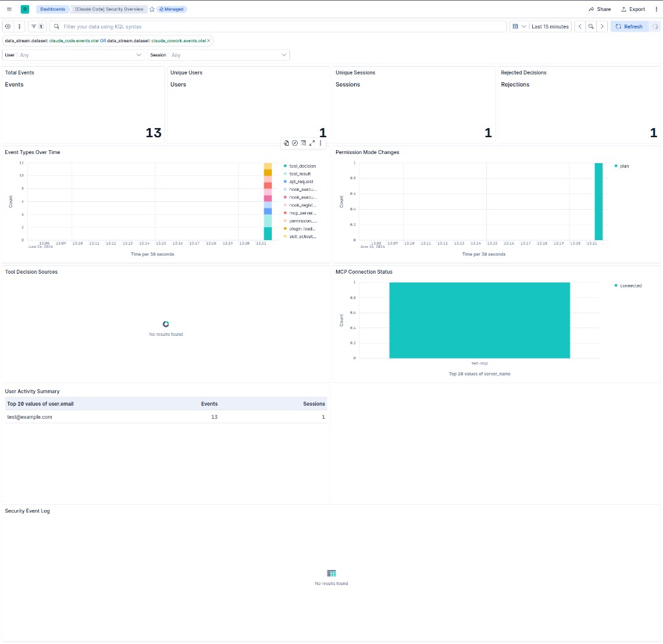Image resolution: width=663 pixels, height=644 pixels.
Task: Click the connected legend entry
Action: tap(631, 285)
